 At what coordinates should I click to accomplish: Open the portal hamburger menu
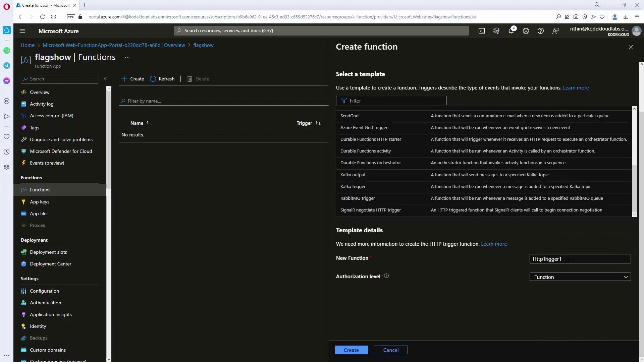tap(22, 31)
